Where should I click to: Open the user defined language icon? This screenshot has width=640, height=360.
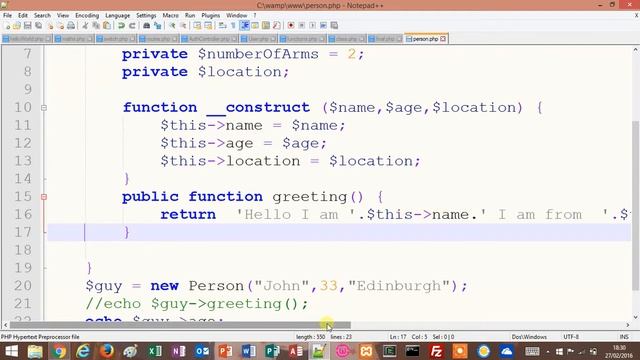point(255,25)
